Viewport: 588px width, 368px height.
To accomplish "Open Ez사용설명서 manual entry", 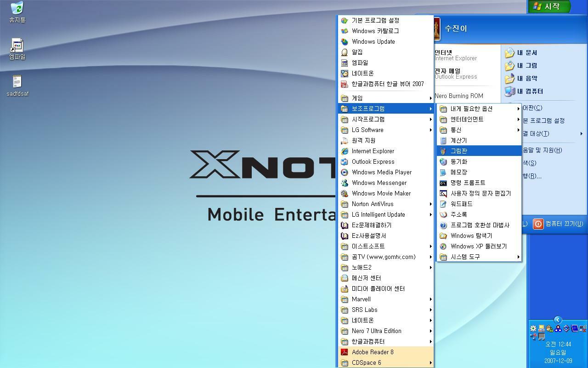I will [386, 236].
